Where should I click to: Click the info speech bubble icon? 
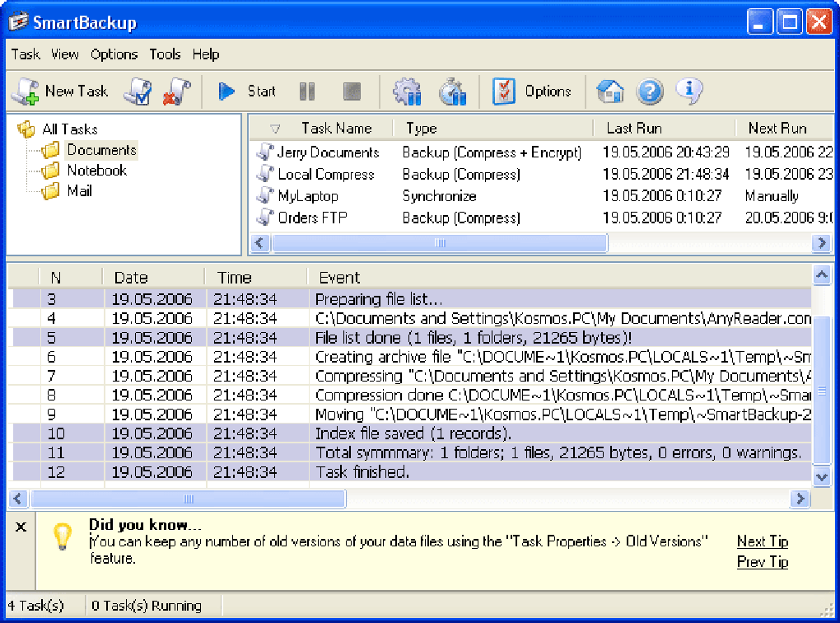coord(689,90)
